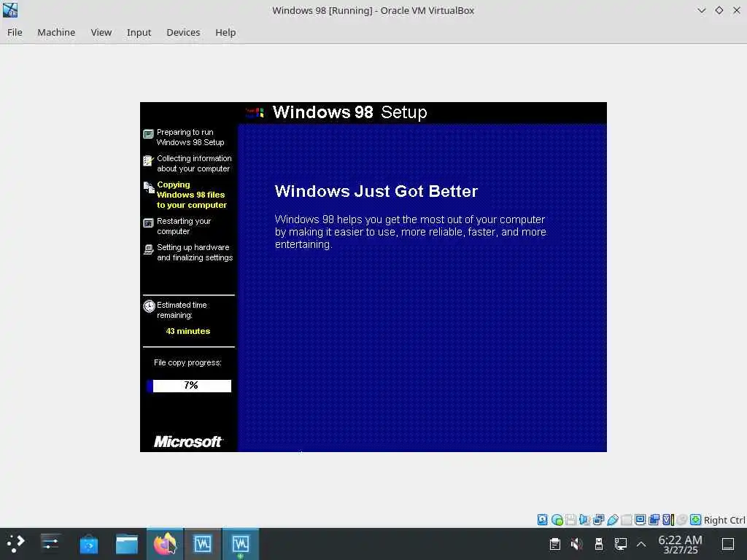Switch to the VirtualBox entry with green badge

click(x=241, y=544)
